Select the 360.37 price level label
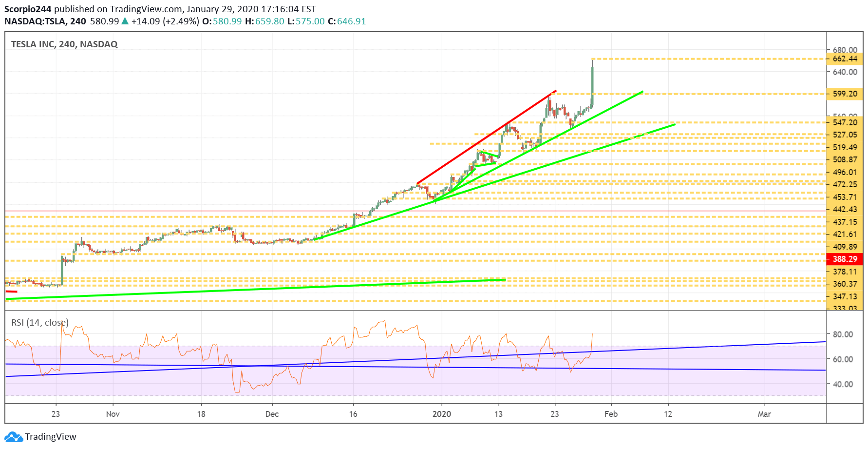 tap(845, 284)
